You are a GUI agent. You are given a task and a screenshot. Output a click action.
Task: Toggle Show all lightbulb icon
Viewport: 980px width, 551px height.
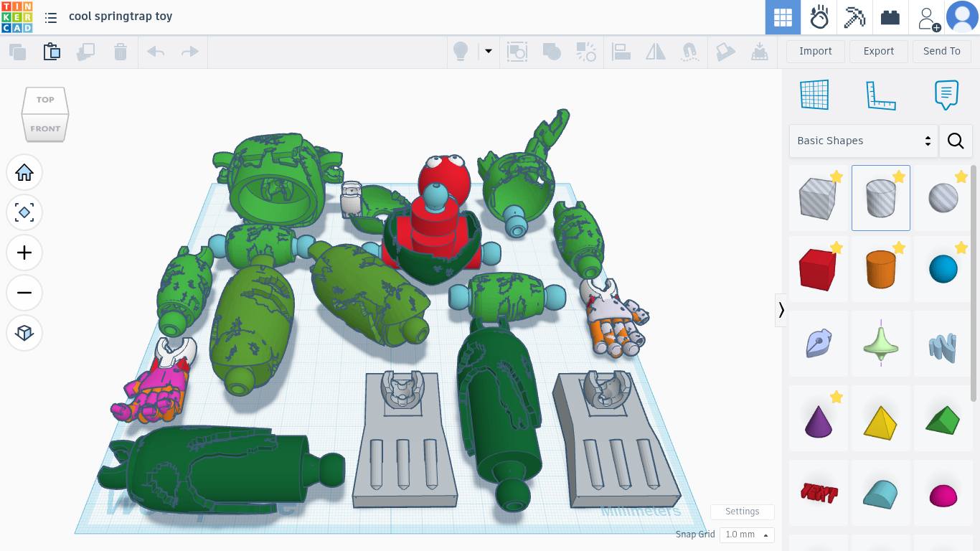click(460, 52)
